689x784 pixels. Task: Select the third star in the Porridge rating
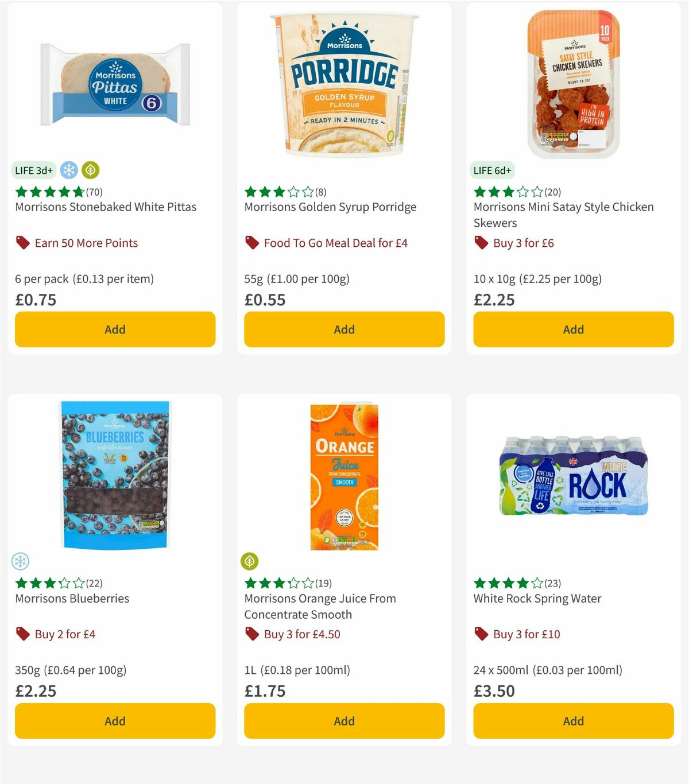279,192
